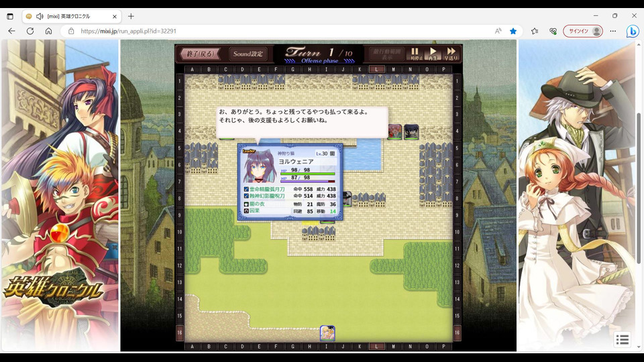Mute the tab using the speaker icon

pos(40,16)
